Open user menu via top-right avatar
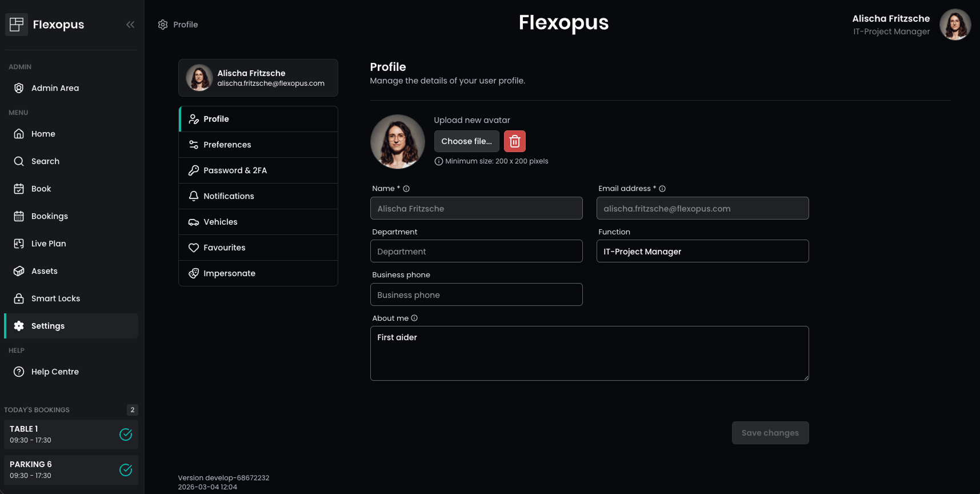The width and height of the screenshot is (980, 494). pyautogui.click(x=955, y=25)
